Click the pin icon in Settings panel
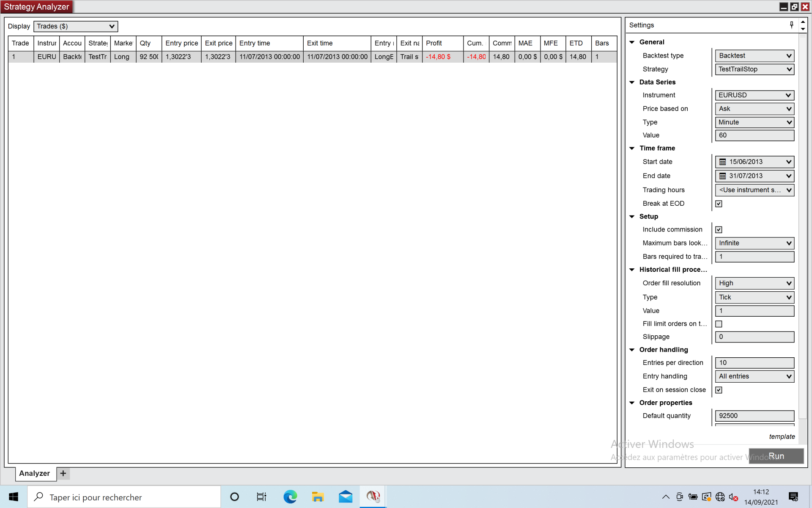Image resolution: width=812 pixels, height=508 pixels. [791, 25]
